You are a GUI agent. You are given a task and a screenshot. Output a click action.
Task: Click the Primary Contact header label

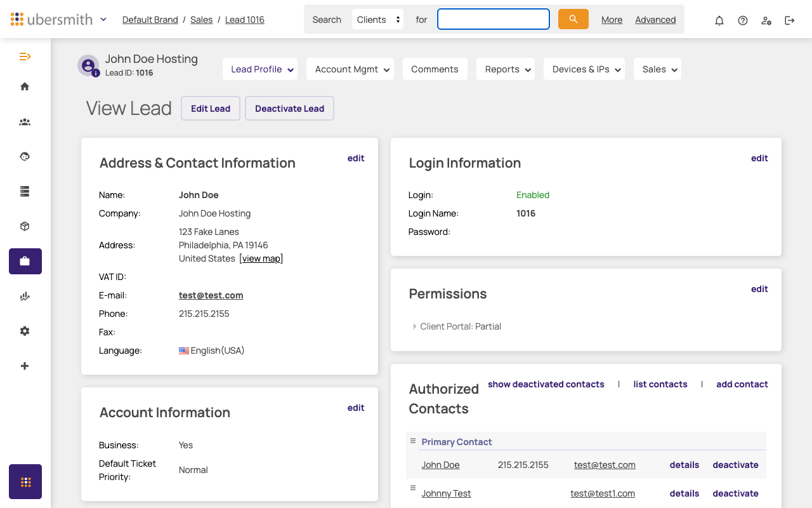457,442
